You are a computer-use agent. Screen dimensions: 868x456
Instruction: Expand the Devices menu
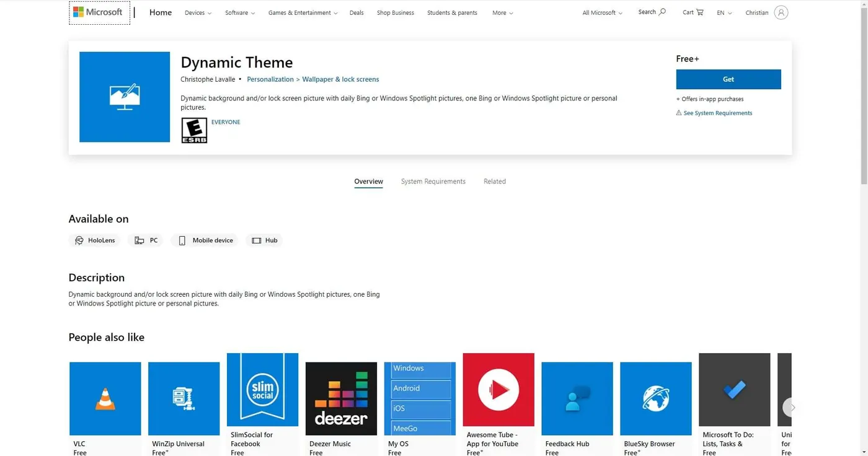tap(198, 12)
